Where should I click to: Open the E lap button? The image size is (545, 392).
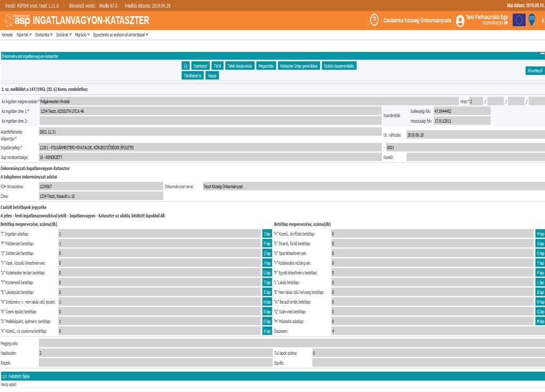click(x=267, y=293)
